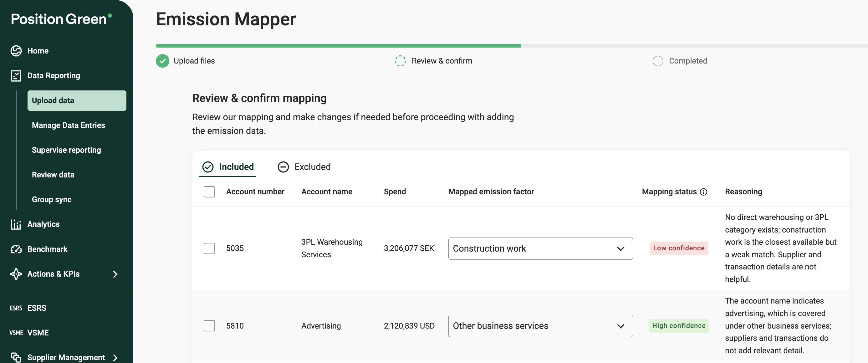The height and width of the screenshot is (363, 868).
Task: Go to Supervise reporting
Action: click(66, 150)
